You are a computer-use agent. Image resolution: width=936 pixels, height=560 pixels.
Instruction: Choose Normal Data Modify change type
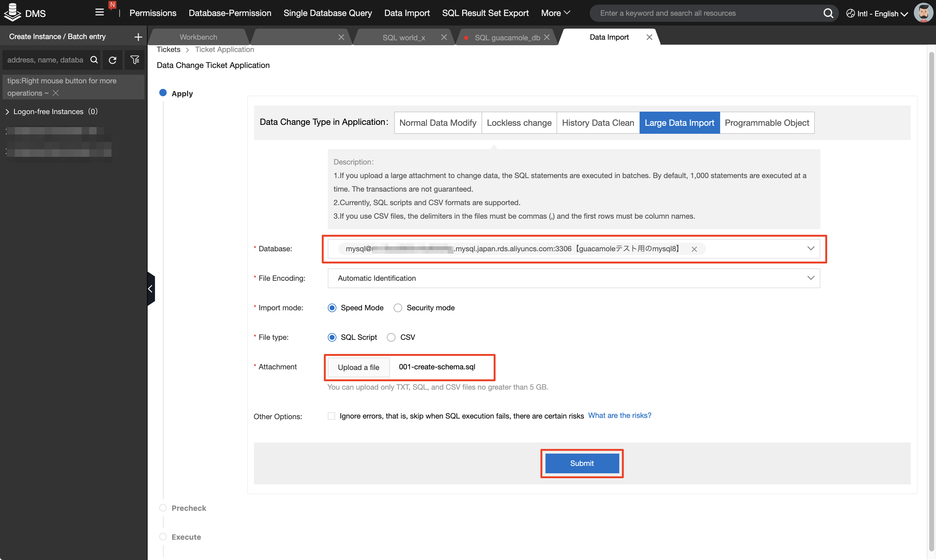[438, 123]
